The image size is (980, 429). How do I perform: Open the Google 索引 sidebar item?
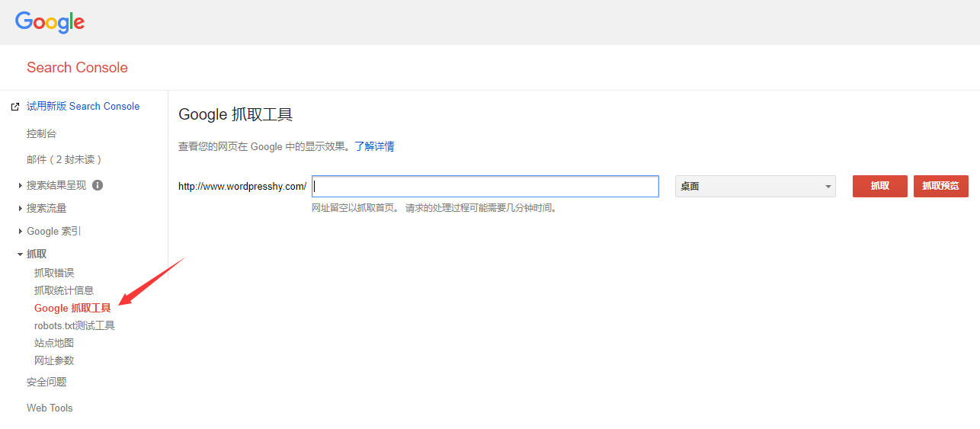click(54, 231)
